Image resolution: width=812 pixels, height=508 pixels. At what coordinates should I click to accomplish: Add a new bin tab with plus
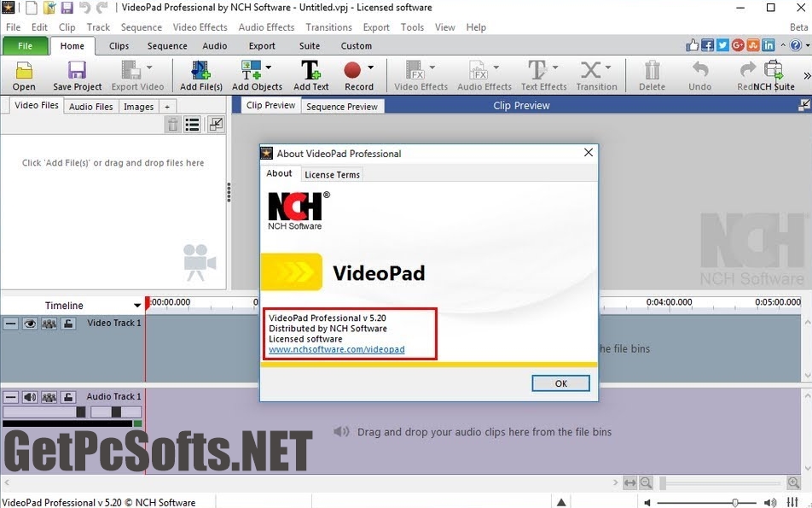[x=167, y=106]
